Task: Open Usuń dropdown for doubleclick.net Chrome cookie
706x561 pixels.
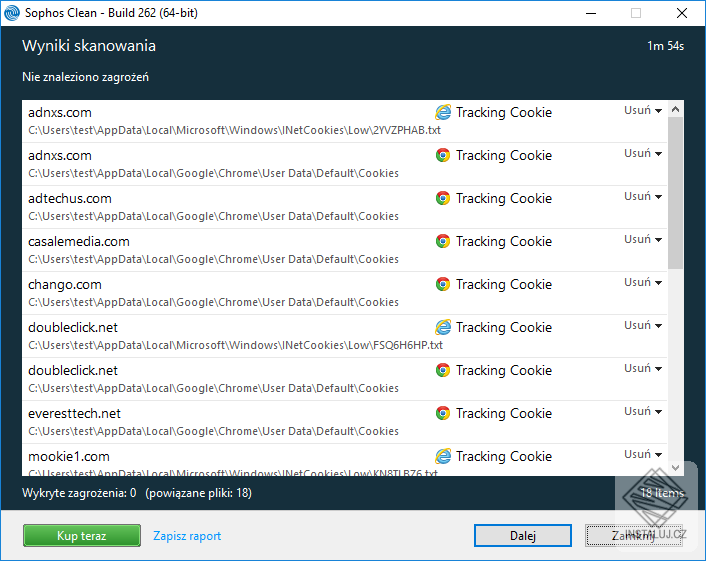Action: [643, 368]
